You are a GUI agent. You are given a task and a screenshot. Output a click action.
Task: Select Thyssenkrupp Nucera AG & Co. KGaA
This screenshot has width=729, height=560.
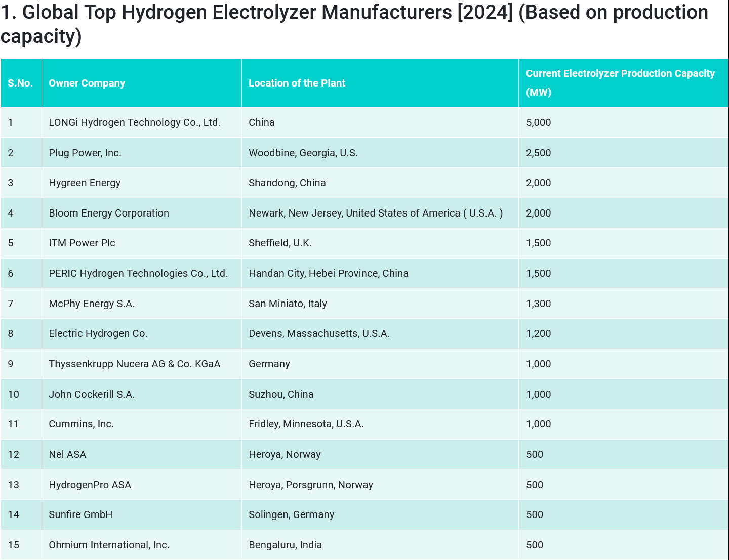[x=134, y=364]
